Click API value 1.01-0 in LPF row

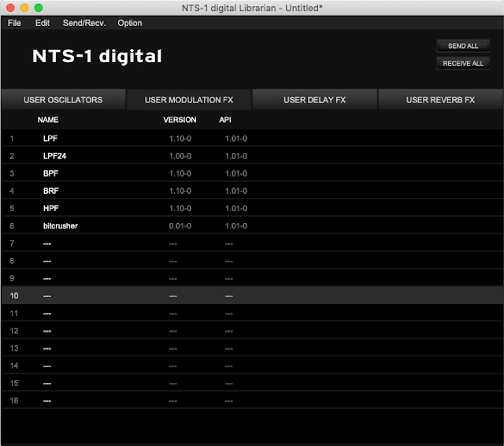click(236, 139)
